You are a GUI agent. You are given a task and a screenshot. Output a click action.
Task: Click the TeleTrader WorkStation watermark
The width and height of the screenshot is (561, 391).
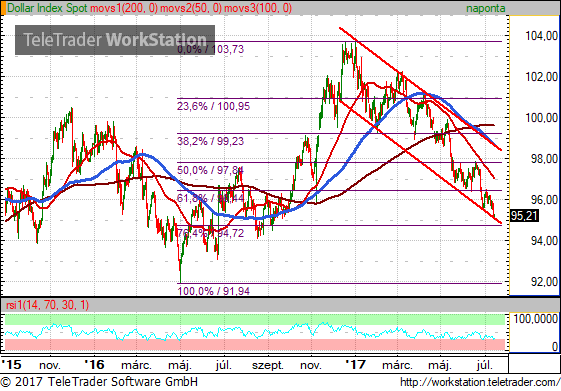click(115, 40)
